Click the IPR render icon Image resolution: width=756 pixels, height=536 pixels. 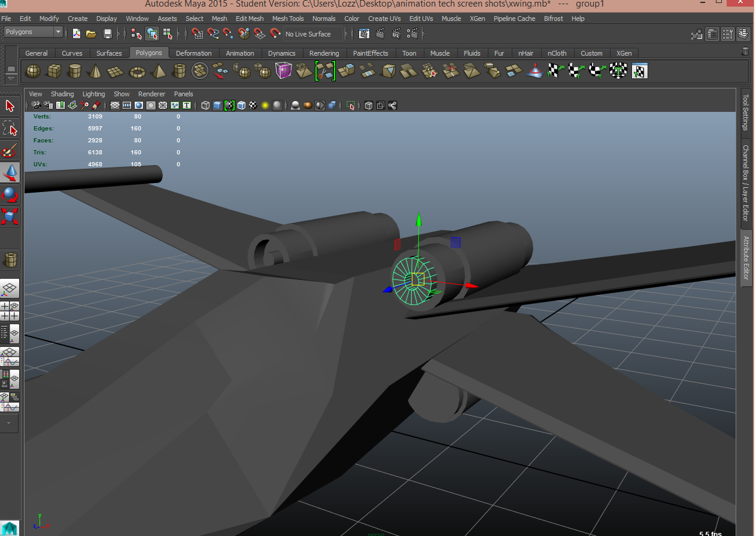(x=395, y=33)
